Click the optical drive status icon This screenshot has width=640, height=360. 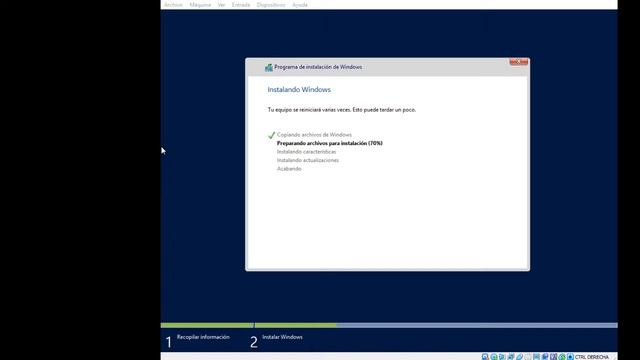(x=493, y=357)
